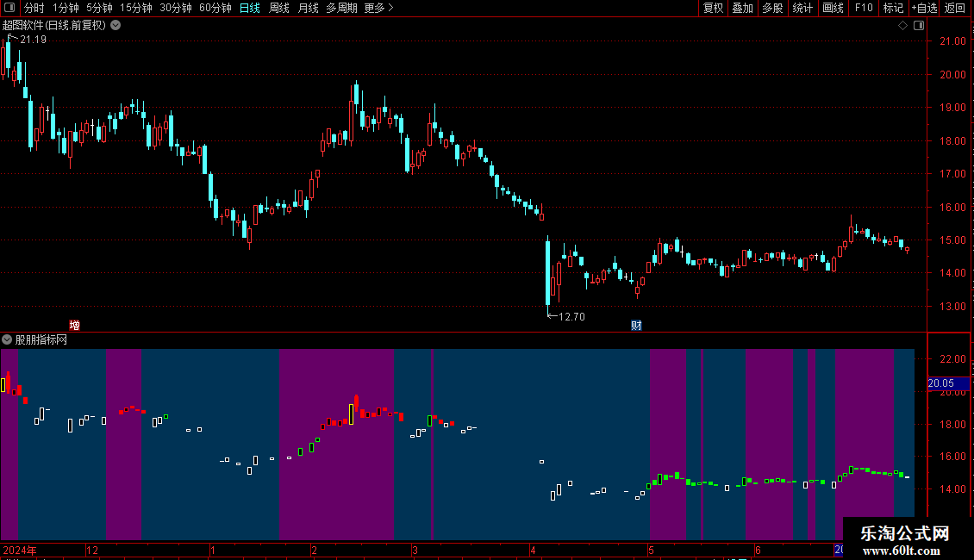Click the 标记 mark button
Screen dimensions: 974x560
[893, 8]
